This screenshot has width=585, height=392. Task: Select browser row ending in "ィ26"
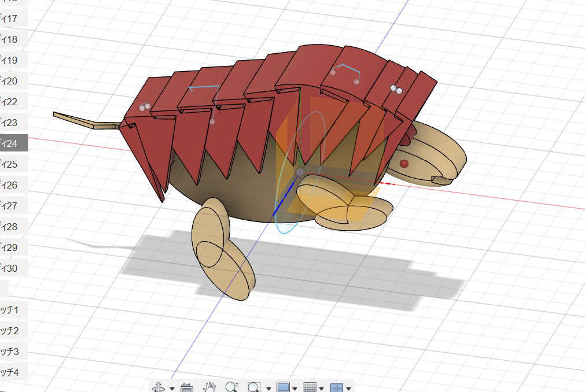pos(14,185)
